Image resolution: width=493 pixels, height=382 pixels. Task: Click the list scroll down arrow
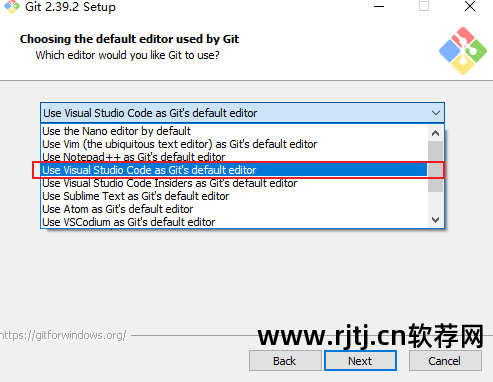pos(435,220)
